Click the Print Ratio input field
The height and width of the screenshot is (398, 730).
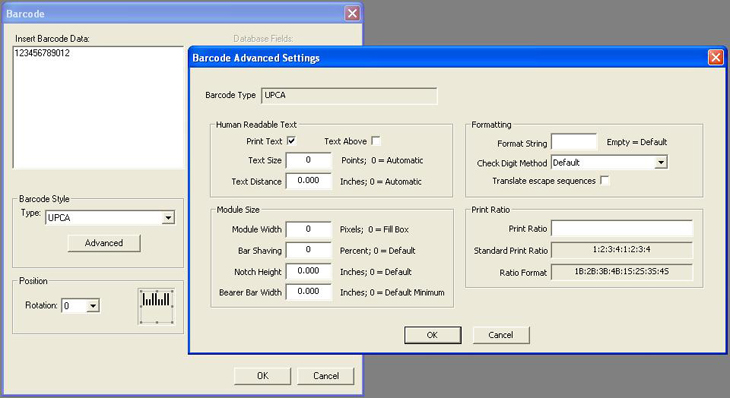(x=622, y=229)
